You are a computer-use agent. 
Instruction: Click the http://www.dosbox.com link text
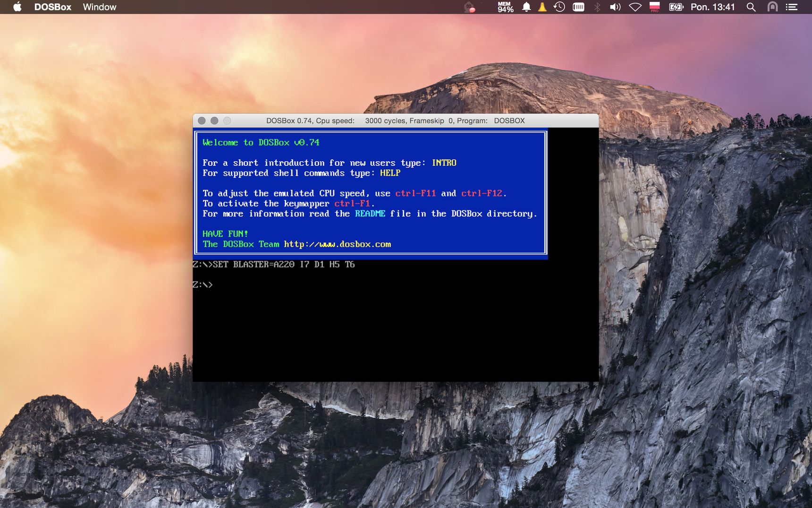click(x=338, y=244)
